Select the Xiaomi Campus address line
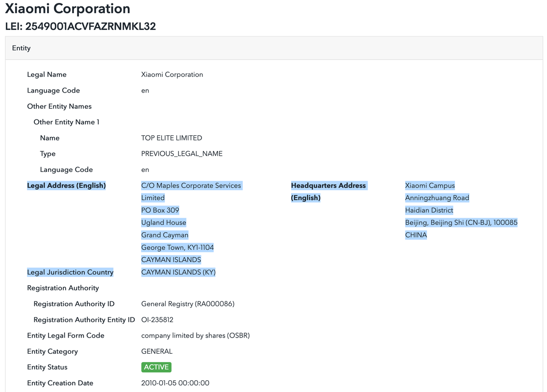 pyautogui.click(x=430, y=186)
